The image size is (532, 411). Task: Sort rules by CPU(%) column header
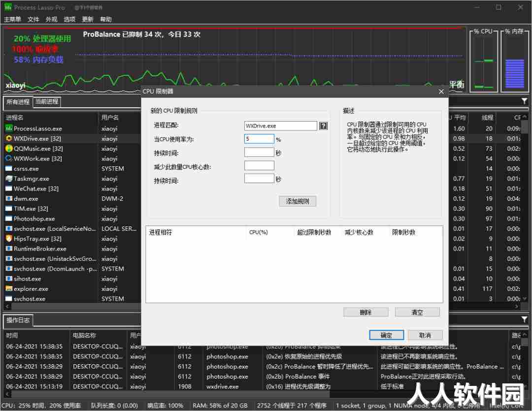[x=270, y=232]
